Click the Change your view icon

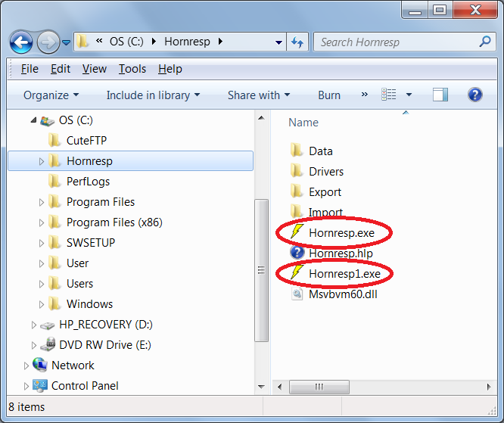[x=389, y=95]
